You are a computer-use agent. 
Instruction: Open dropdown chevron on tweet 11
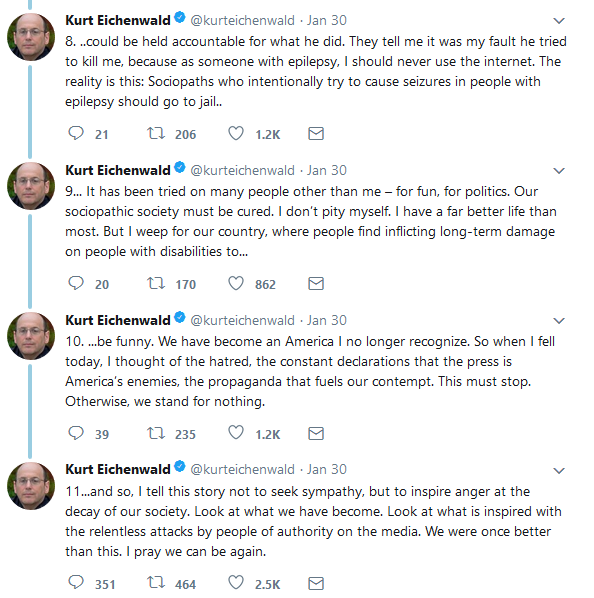559,470
